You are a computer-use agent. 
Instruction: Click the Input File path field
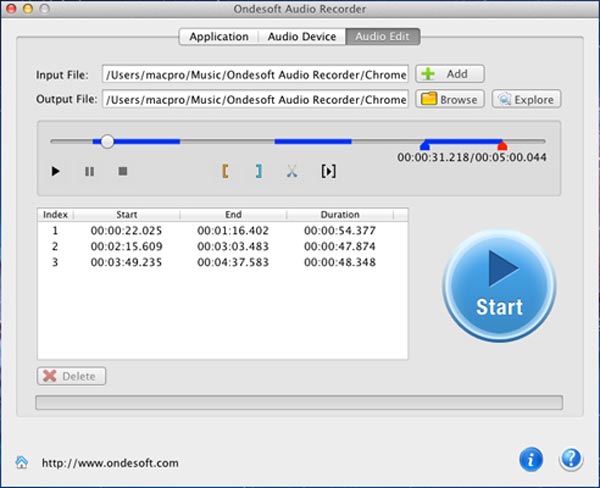(x=254, y=74)
